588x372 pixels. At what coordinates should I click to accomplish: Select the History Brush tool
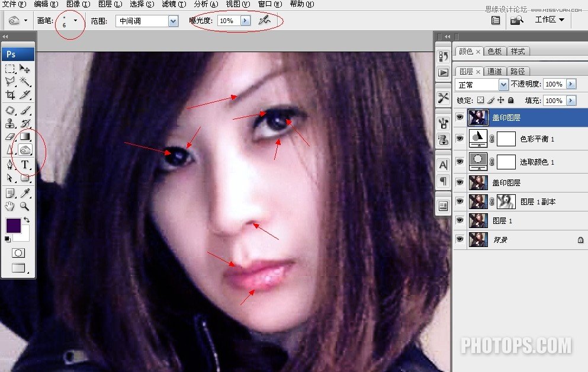point(25,123)
